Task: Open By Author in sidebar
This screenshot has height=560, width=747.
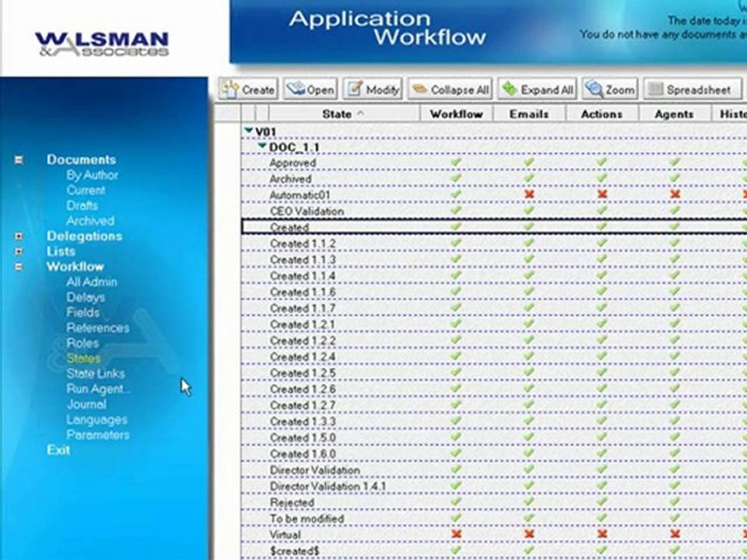Action: pos(93,175)
